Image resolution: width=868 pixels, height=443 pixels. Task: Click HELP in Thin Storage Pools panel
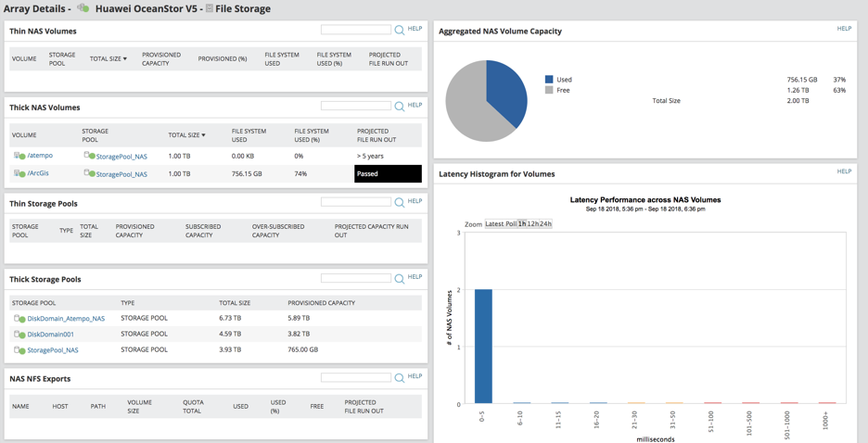(x=415, y=201)
